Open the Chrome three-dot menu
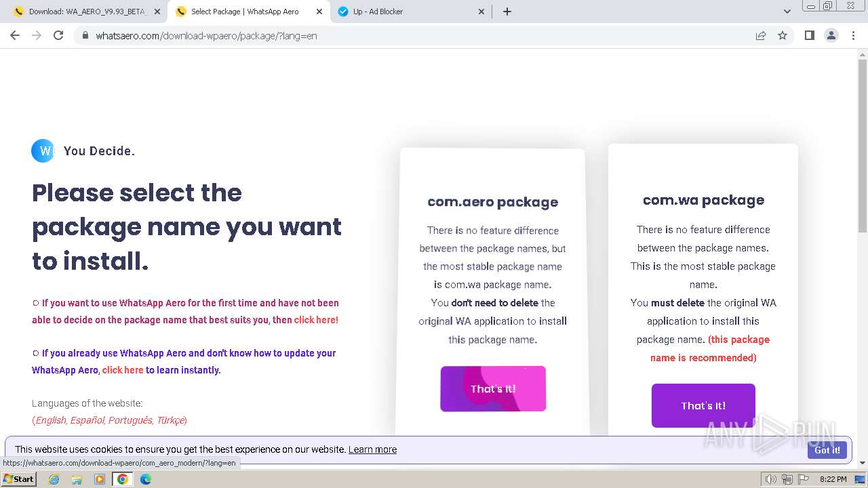The height and width of the screenshot is (488, 868). [x=853, y=35]
